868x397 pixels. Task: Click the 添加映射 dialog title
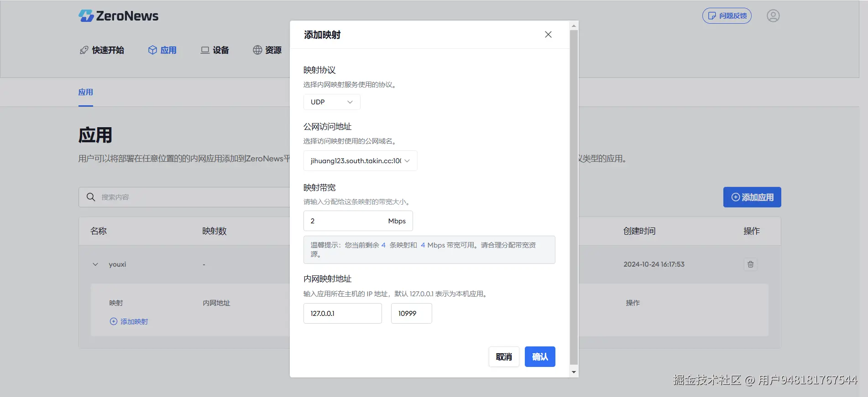pyautogui.click(x=322, y=35)
